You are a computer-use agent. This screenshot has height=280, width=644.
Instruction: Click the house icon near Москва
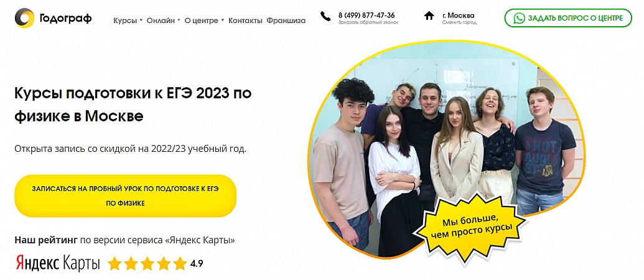tap(429, 16)
